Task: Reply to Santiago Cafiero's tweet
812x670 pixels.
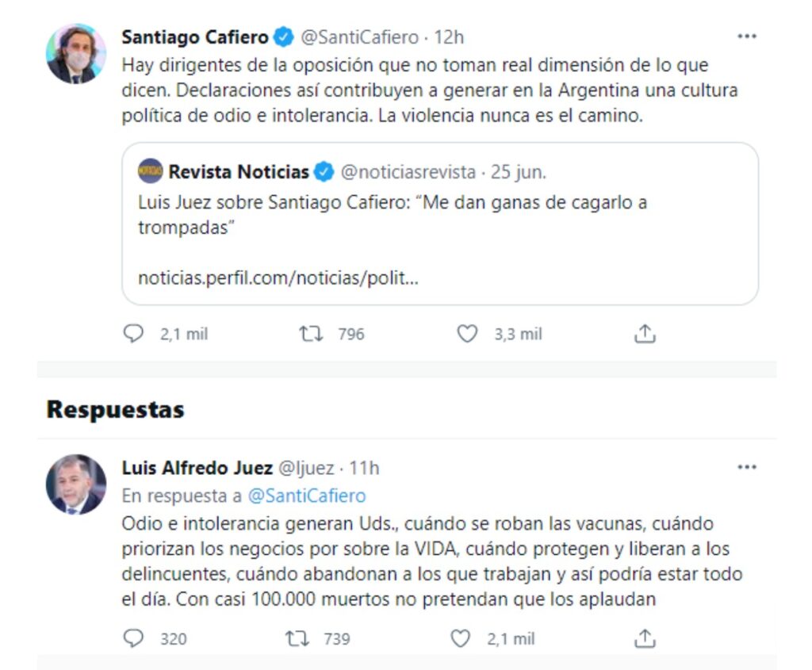Action: (x=134, y=335)
